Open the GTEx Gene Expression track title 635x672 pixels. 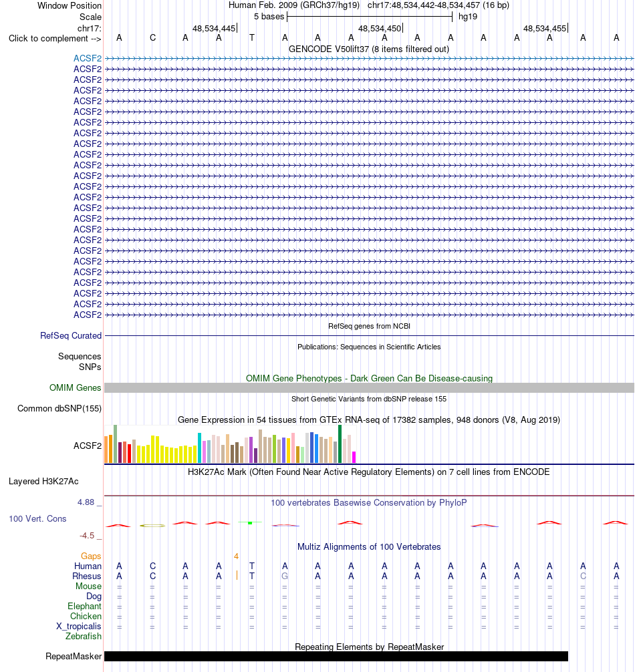(369, 420)
